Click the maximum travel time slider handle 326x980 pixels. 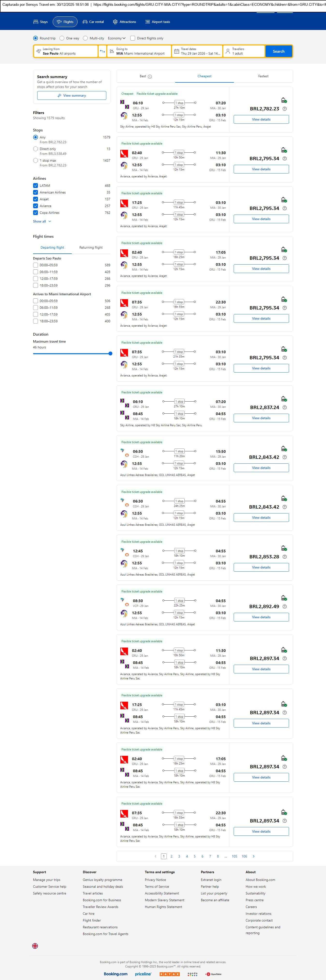point(110,353)
